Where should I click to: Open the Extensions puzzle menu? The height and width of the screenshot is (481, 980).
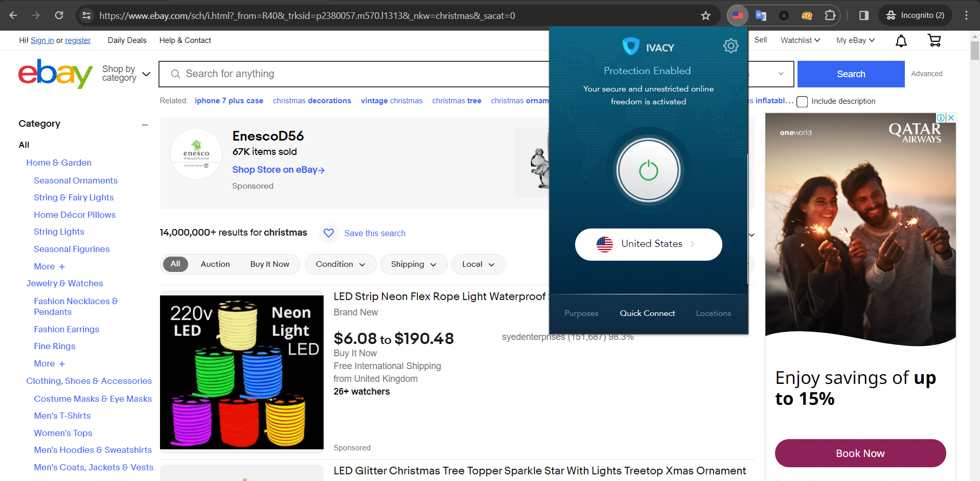pos(830,15)
